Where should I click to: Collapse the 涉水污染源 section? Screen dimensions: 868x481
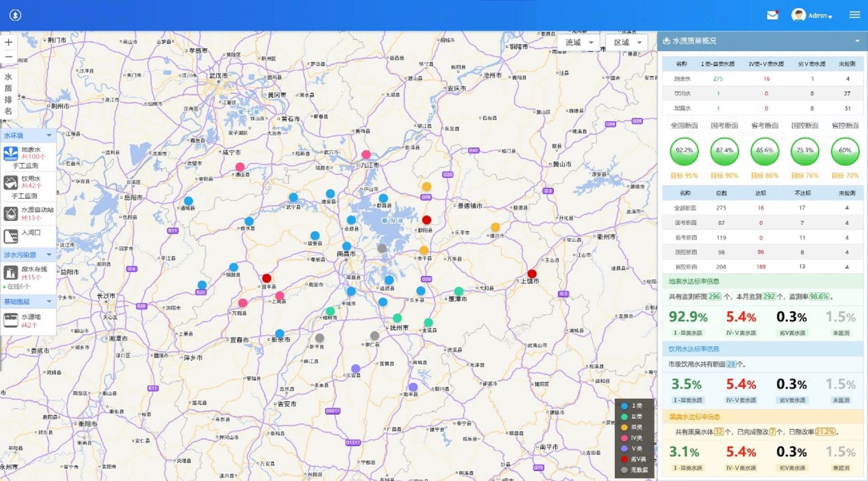[49, 255]
